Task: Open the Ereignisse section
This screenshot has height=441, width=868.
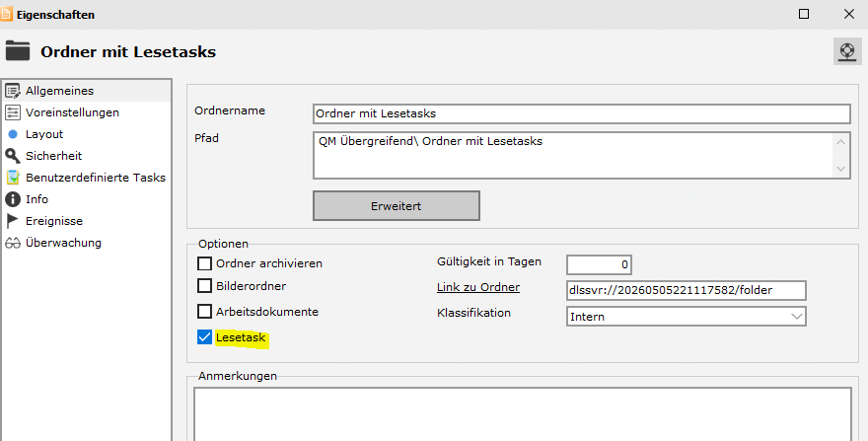Action: [87, 221]
